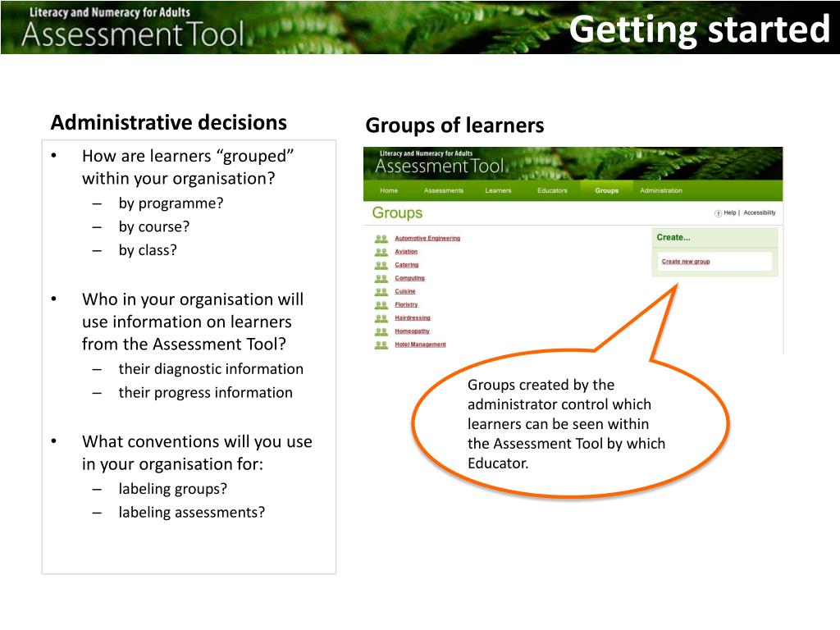Image resolution: width=840 pixels, height=630 pixels.
Task: Click the 'by course?' bullet text
Action: click(154, 227)
